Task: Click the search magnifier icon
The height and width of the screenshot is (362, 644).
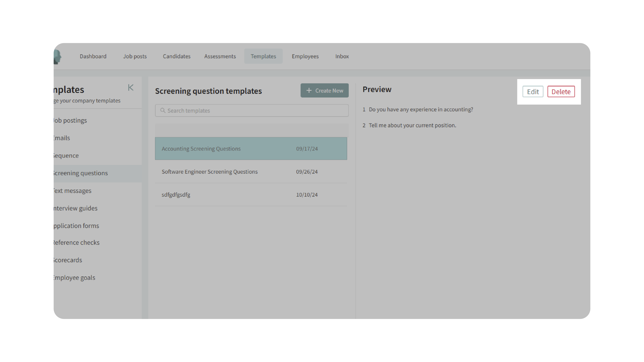Action: point(163,110)
